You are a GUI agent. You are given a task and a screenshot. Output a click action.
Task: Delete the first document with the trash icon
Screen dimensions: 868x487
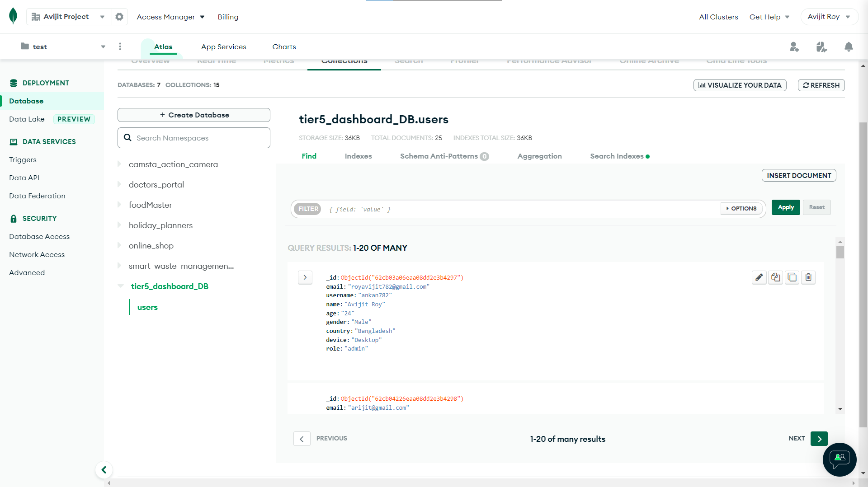coord(808,277)
